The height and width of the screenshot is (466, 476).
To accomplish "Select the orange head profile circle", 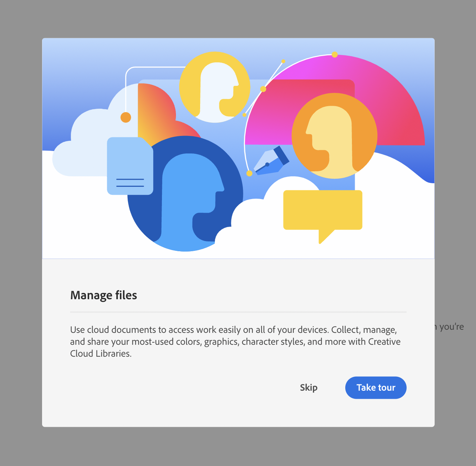I will point(334,136).
